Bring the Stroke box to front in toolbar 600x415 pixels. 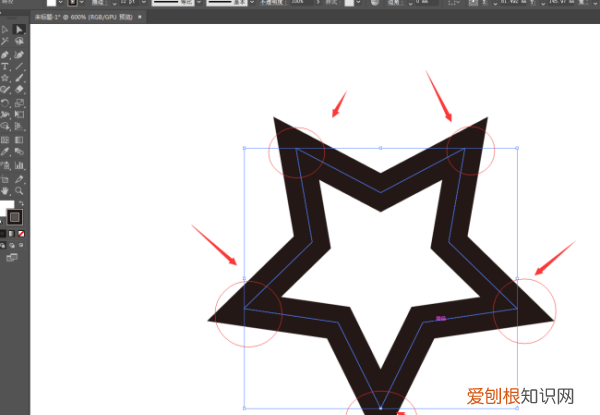point(15,217)
